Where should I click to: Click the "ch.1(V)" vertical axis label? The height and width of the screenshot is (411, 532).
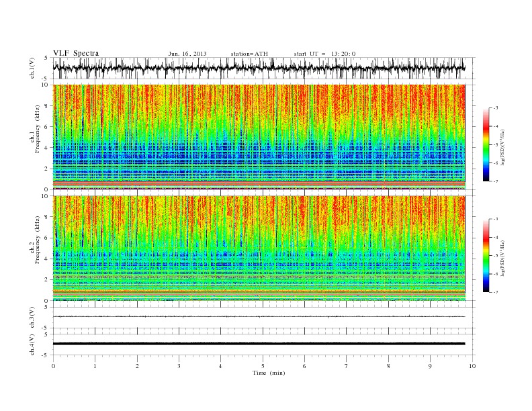(x=32, y=69)
